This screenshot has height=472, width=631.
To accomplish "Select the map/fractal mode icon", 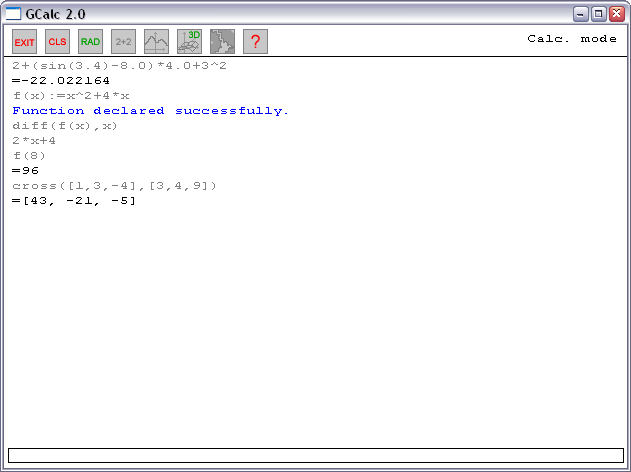I will (223, 41).
